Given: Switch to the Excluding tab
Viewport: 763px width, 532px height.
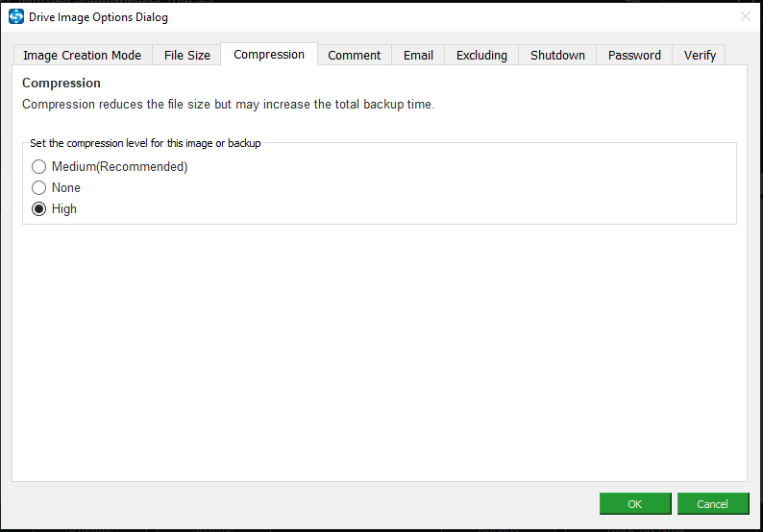Looking at the screenshot, I should 481,56.
